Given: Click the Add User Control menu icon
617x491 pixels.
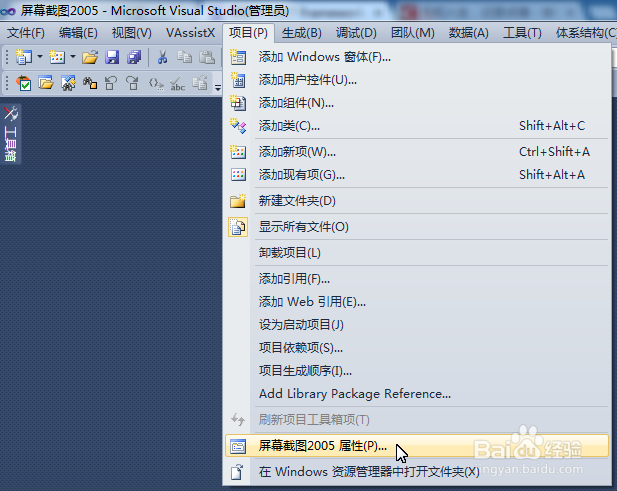Looking at the screenshot, I should click(x=238, y=80).
